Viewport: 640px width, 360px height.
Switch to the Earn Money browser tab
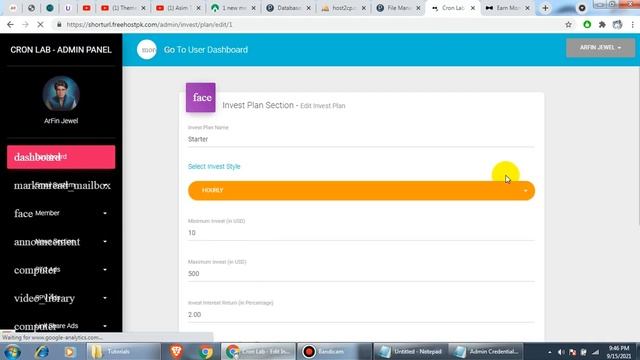point(507,8)
